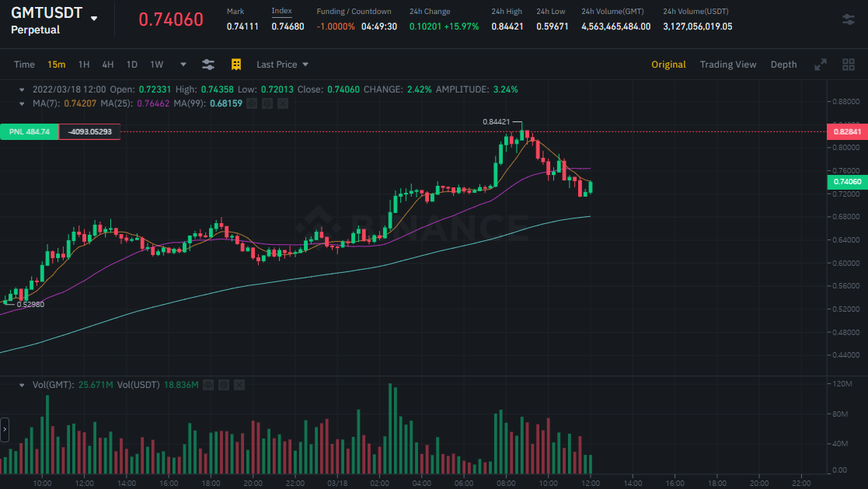Collapse the OHLC candle info row
The image size is (868, 489).
tap(22, 89)
